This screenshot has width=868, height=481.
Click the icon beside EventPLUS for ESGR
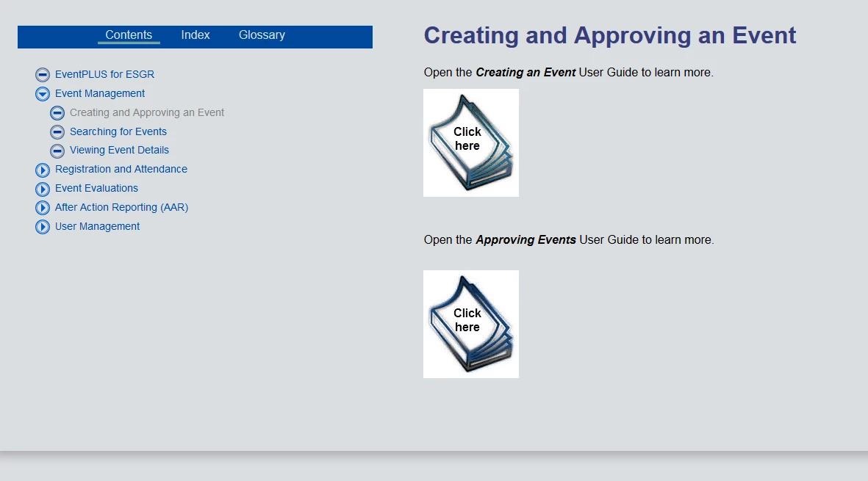(43, 75)
